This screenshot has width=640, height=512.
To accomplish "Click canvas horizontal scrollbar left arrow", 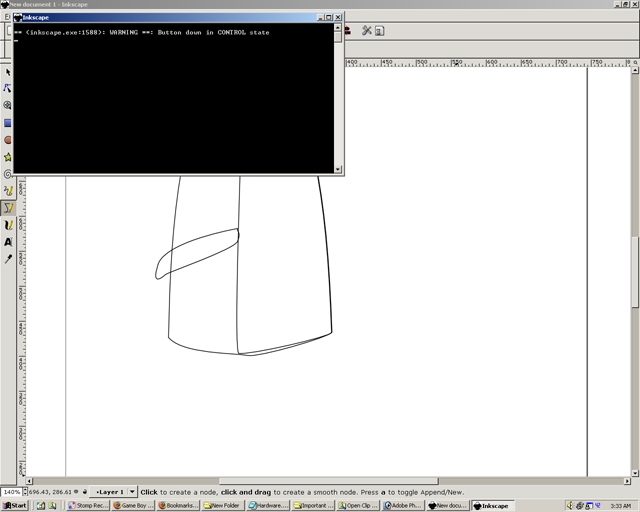I will (29, 481).
